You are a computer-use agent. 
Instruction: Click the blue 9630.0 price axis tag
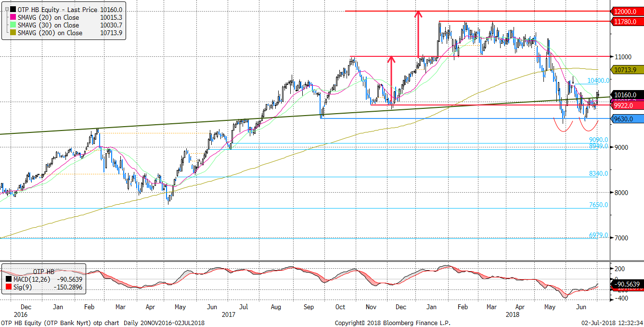tap(626, 118)
